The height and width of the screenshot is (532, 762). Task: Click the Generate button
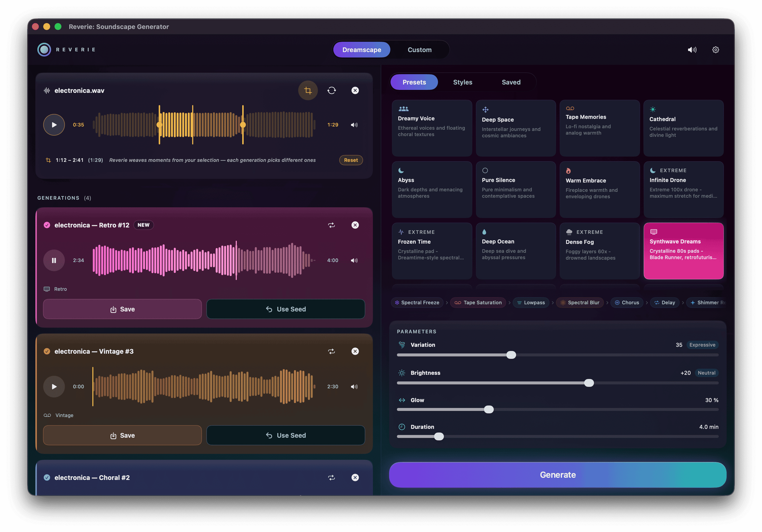tap(557, 475)
